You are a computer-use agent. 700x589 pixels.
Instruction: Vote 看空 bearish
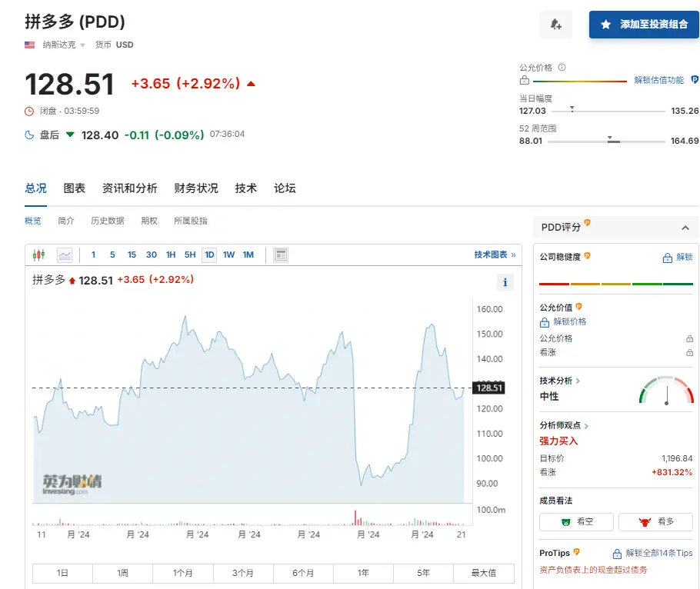click(576, 521)
